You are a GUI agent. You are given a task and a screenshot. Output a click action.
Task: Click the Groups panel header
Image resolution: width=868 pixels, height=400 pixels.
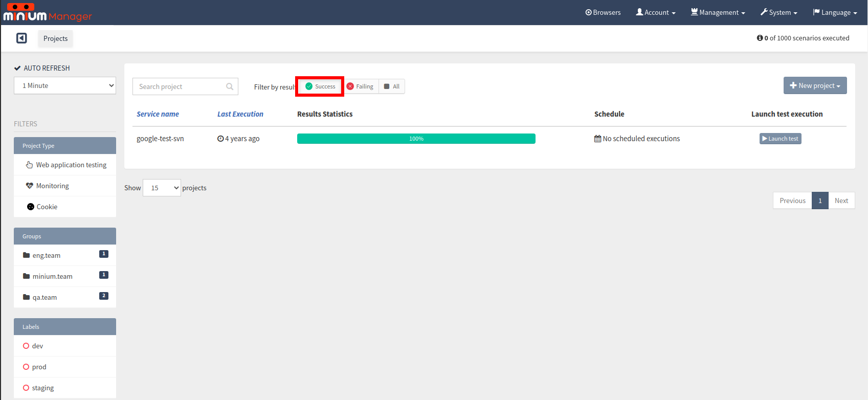point(65,236)
